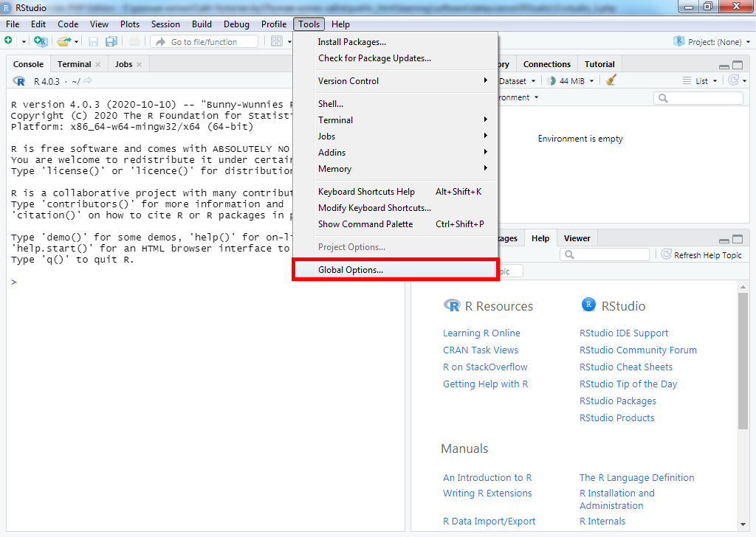Clear the workspace with the broom icon
Image resolution: width=756 pixels, height=537 pixels.
tap(611, 80)
